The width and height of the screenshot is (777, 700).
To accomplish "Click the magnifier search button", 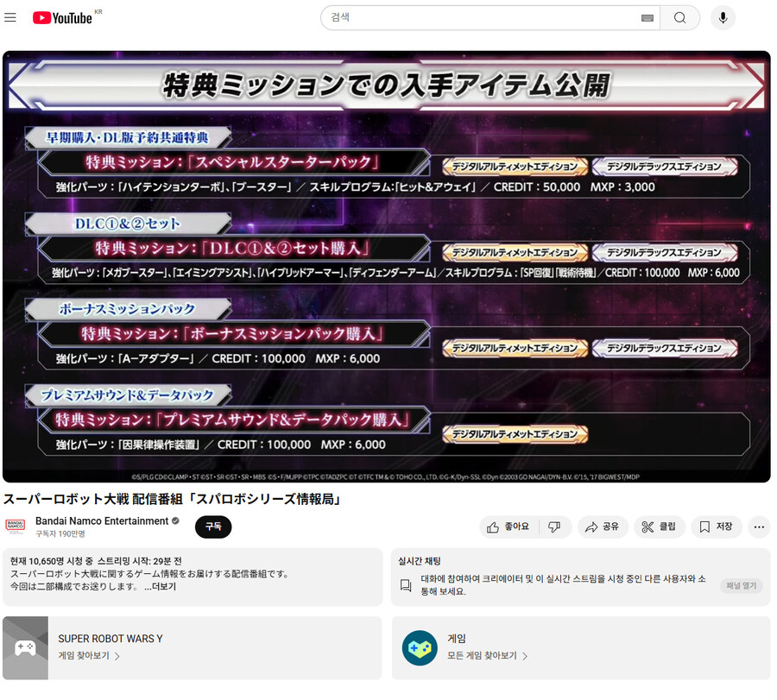I will tap(680, 18).
